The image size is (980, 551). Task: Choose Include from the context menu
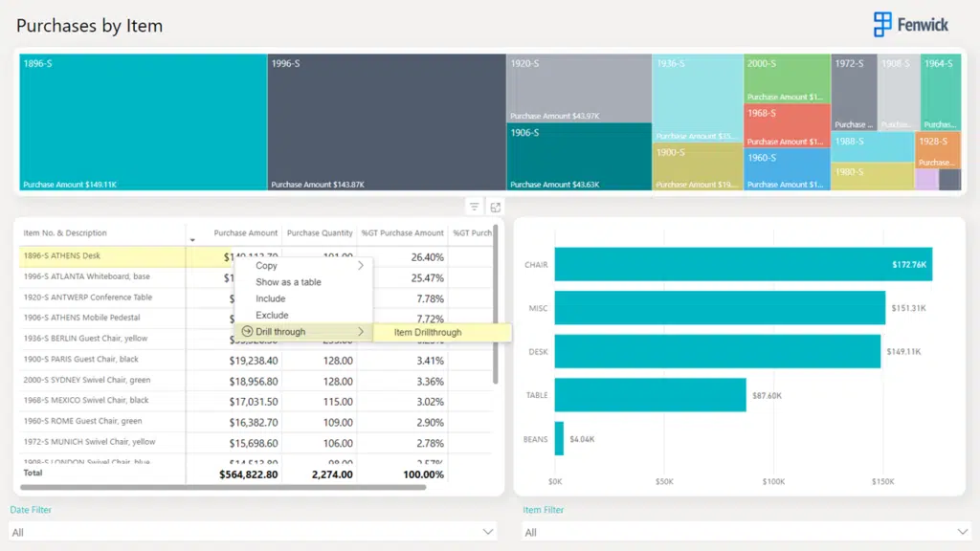pyautogui.click(x=271, y=298)
